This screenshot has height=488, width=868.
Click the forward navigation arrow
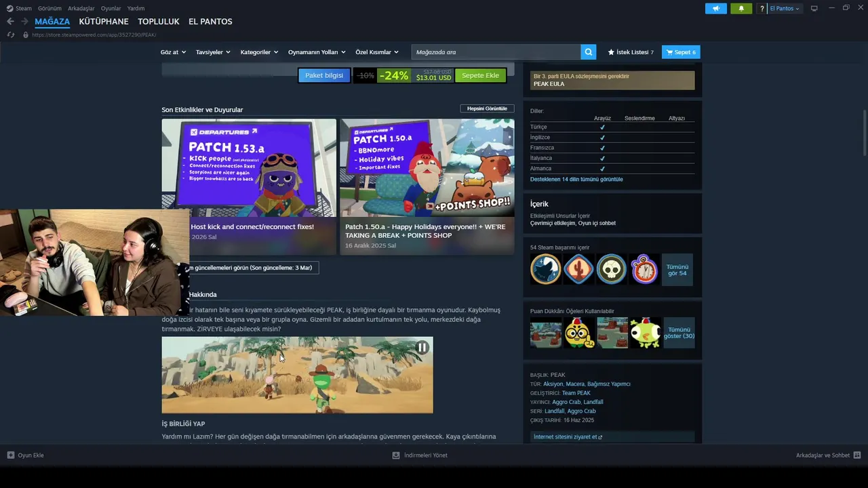coord(24,22)
